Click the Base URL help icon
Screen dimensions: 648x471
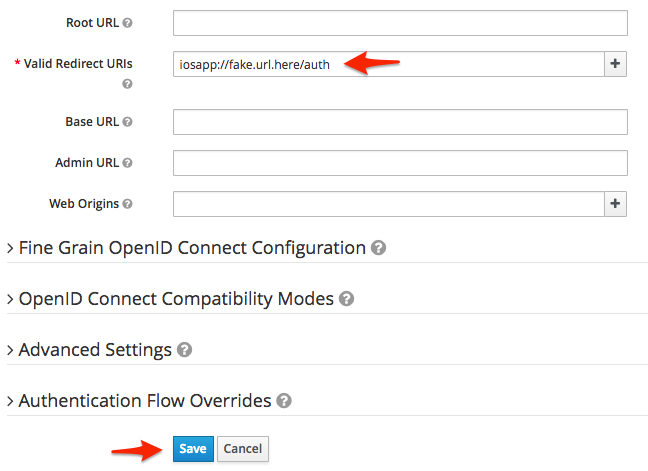click(128, 122)
